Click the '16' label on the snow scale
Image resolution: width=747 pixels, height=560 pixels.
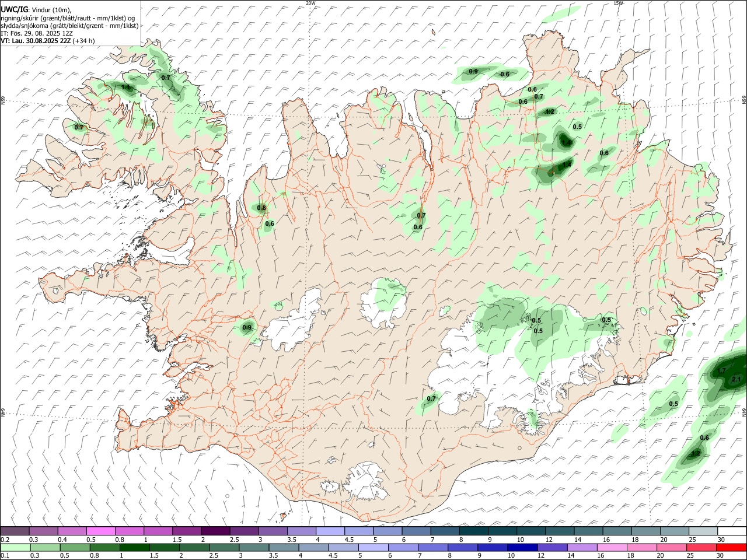(606, 540)
